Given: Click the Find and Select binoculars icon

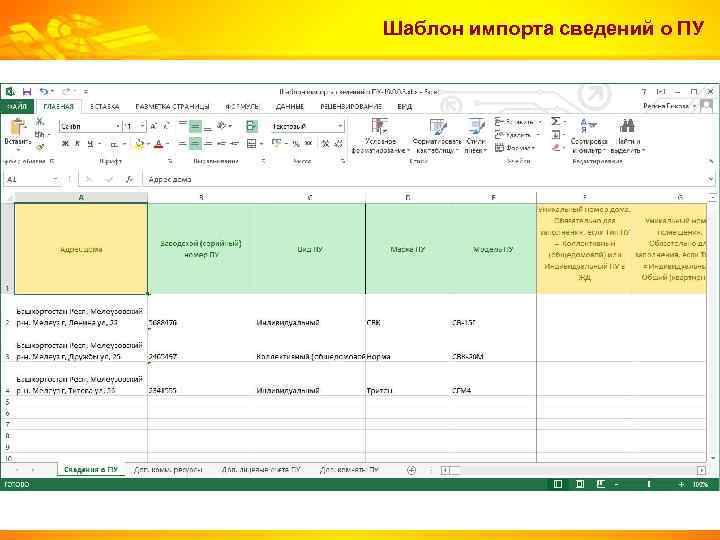Looking at the screenshot, I should [627, 126].
